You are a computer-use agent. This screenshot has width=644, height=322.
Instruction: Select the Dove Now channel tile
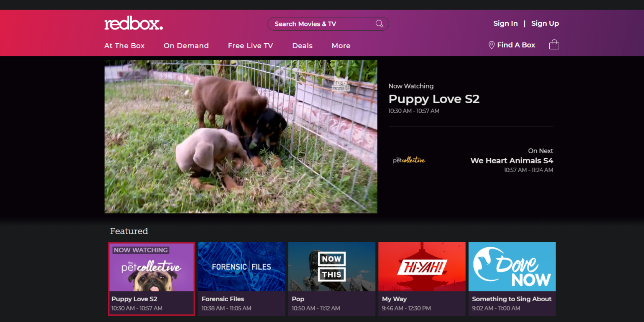pyautogui.click(x=512, y=278)
